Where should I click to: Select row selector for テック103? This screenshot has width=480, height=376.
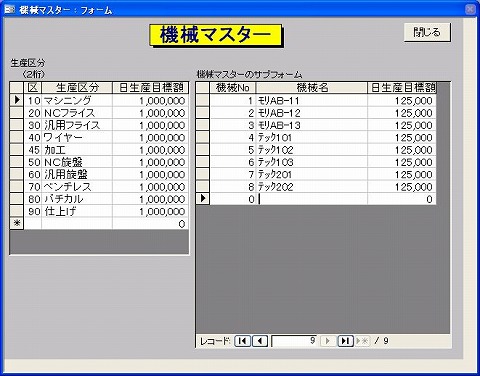[203, 162]
